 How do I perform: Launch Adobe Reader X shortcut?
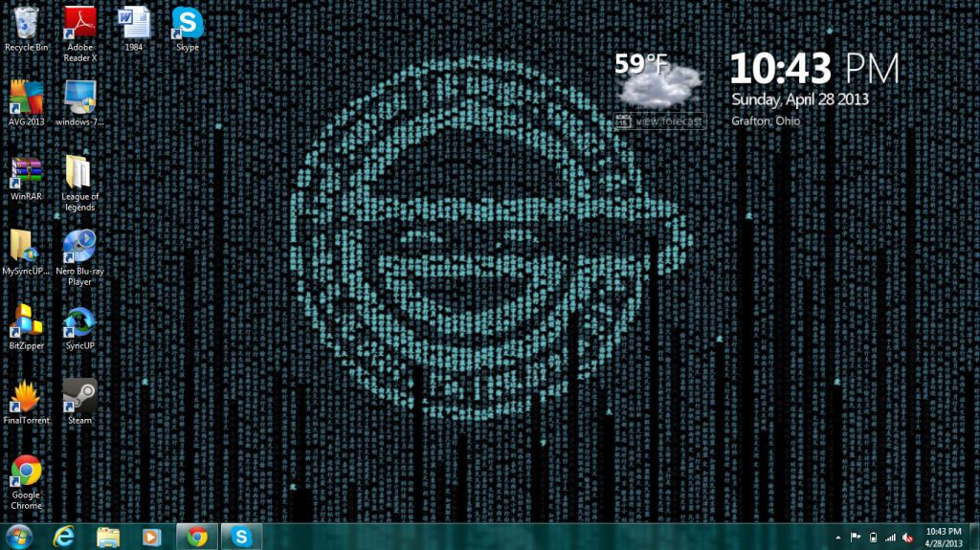(80, 34)
